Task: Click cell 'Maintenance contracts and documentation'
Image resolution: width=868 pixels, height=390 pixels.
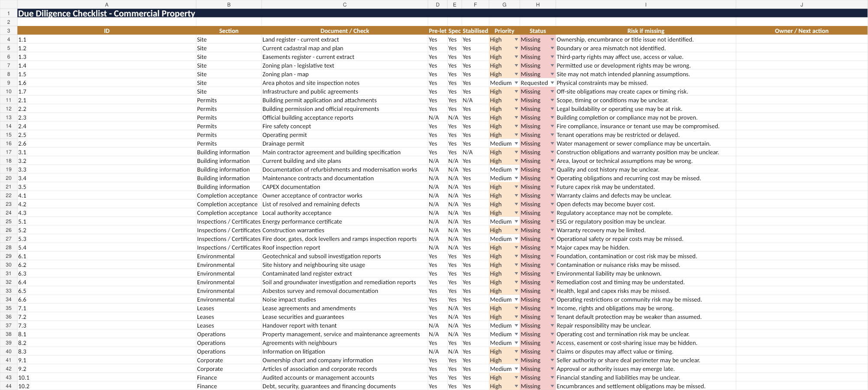Action: coord(345,178)
